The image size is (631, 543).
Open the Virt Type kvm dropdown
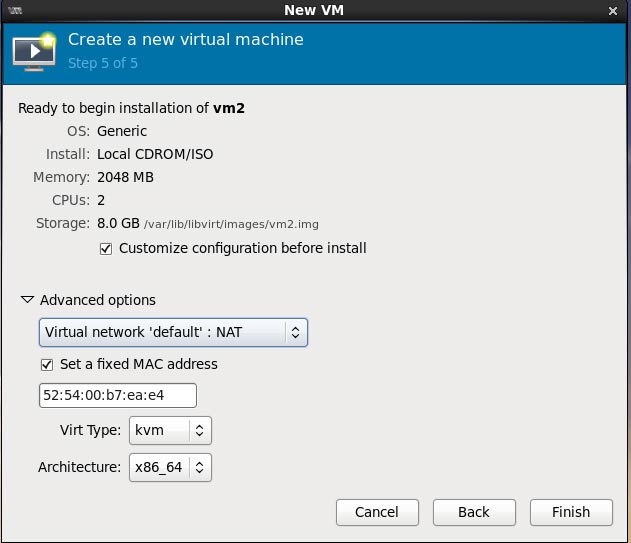tap(170, 431)
